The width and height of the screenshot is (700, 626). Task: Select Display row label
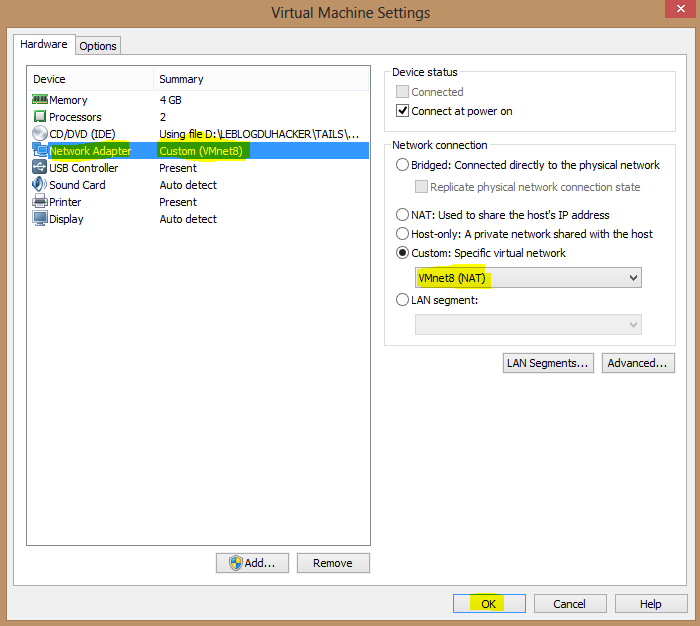pos(66,219)
